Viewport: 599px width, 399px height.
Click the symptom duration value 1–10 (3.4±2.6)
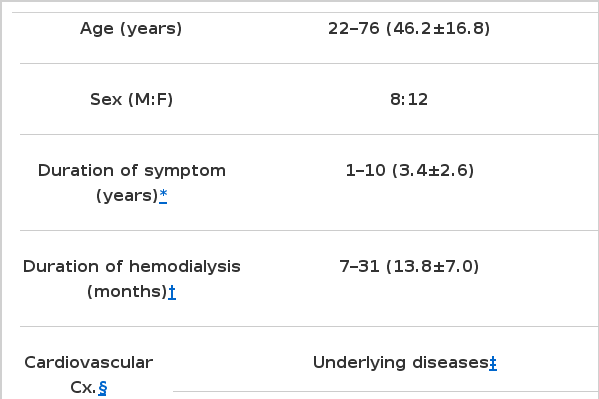point(410,170)
